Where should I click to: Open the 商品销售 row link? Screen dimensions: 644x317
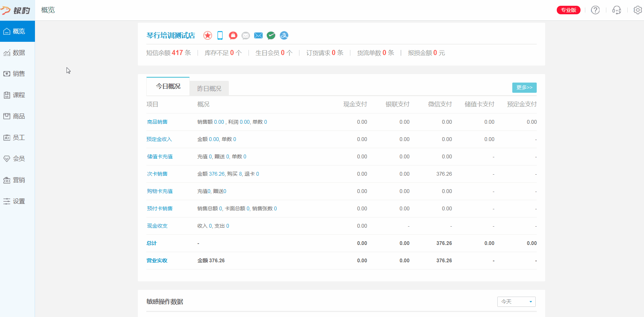click(157, 122)
